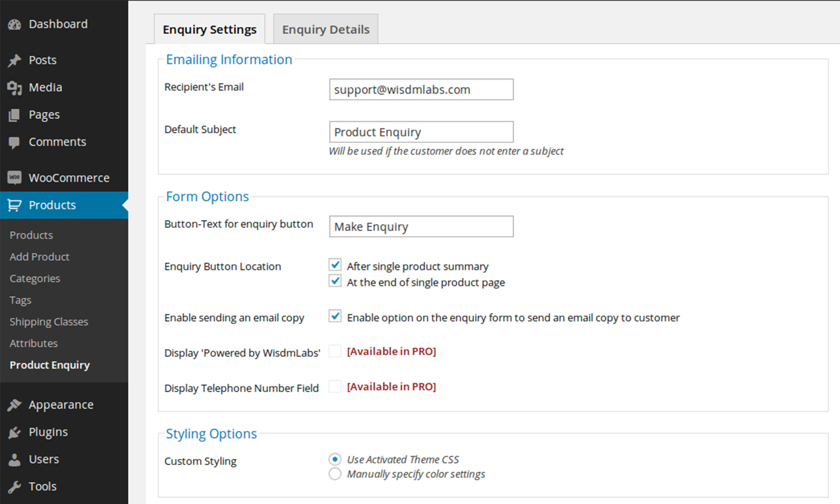The image size is (840, 504).
Task: Open Dashboard menu item
Action: coord(64,24)
